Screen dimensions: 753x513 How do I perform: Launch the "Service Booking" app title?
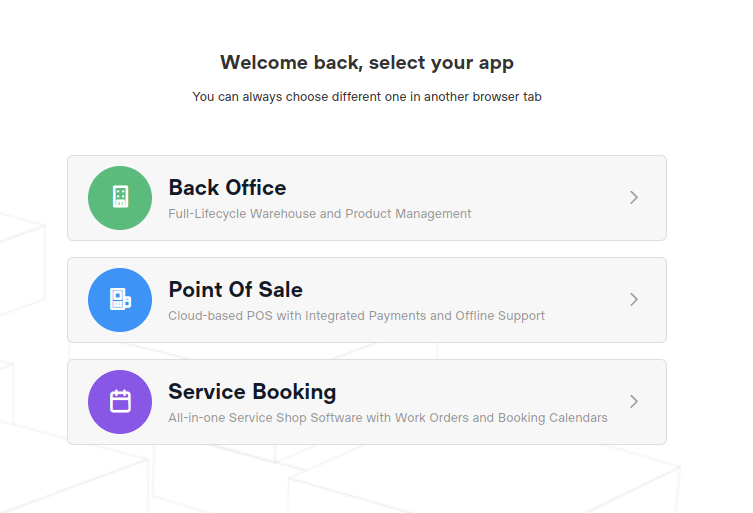252,392
